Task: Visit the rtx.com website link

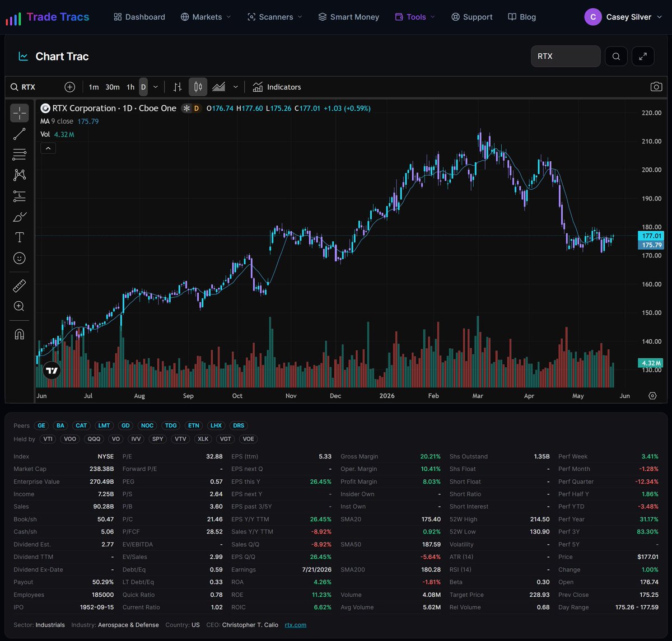Action: pyautogui.click(x=295, y=625)
